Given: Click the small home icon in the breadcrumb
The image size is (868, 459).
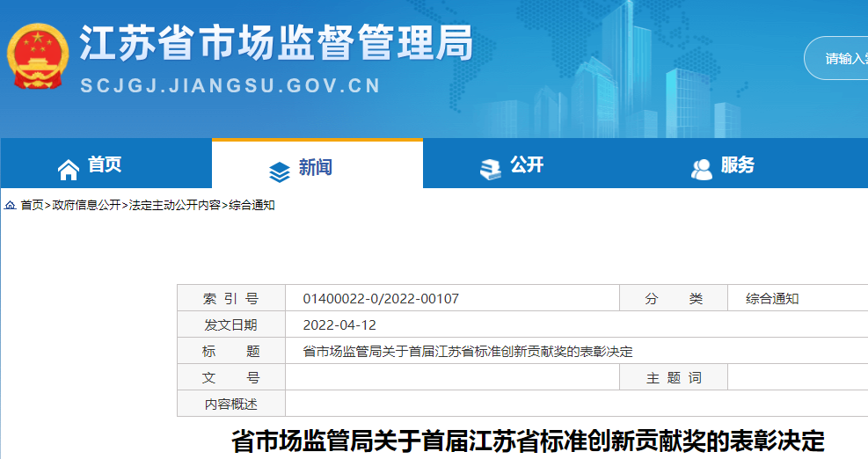Looking at the screenshot, I should 11,205.
